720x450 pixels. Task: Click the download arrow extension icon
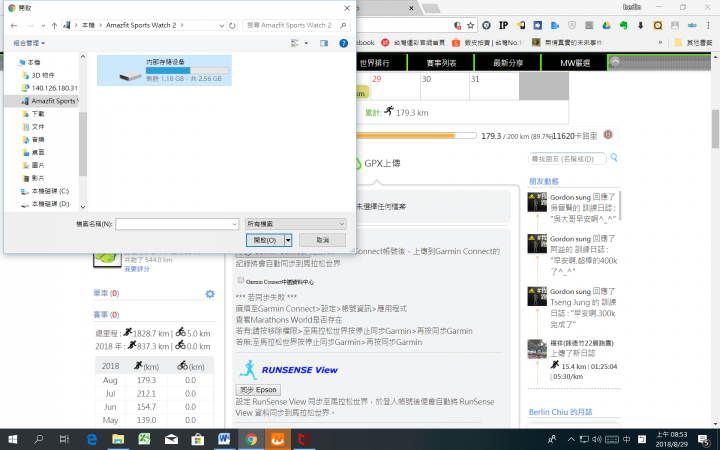point(641,26)
